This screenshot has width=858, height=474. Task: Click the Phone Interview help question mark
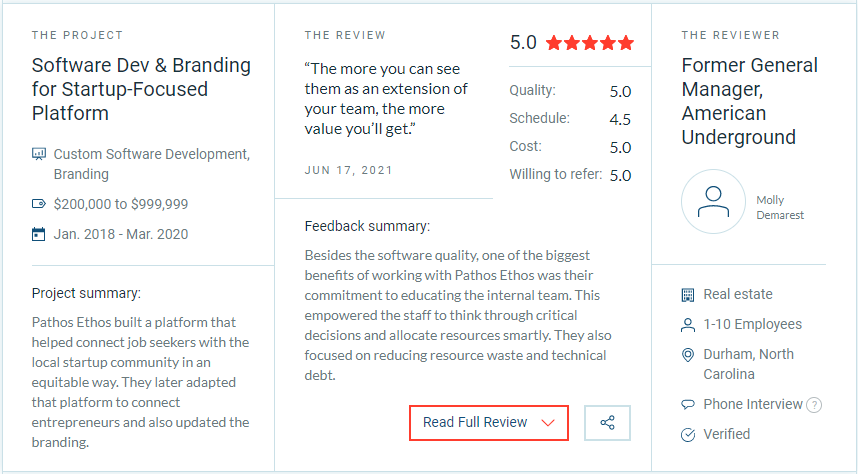[x=814, y=405]
